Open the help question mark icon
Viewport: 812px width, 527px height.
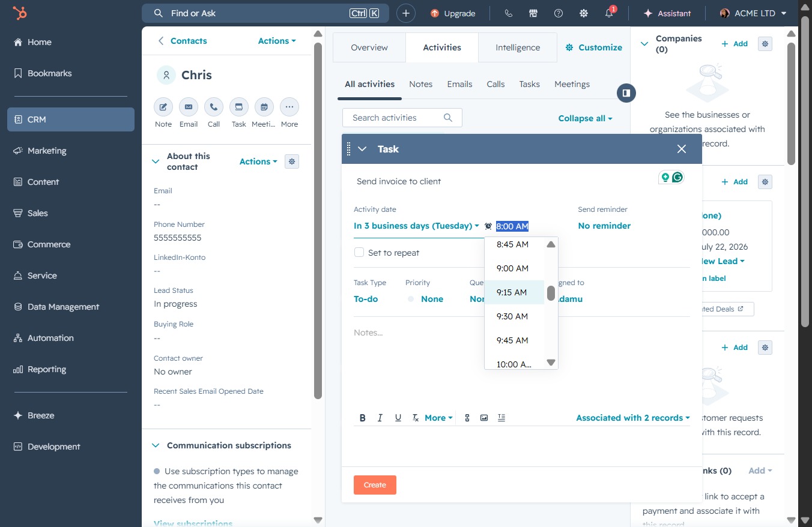coord(559,13)
